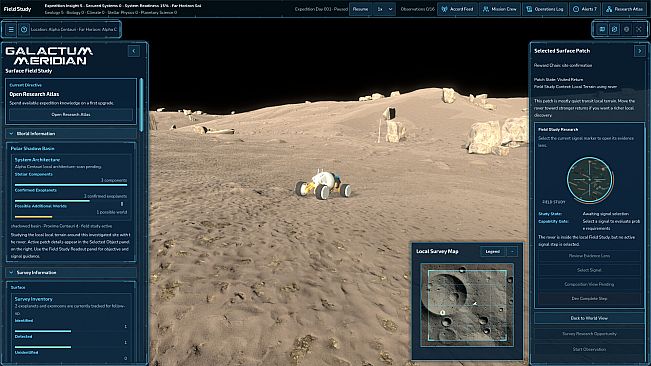
Task: Select the Identified inventory row
Action: click(x=71, y=326)
